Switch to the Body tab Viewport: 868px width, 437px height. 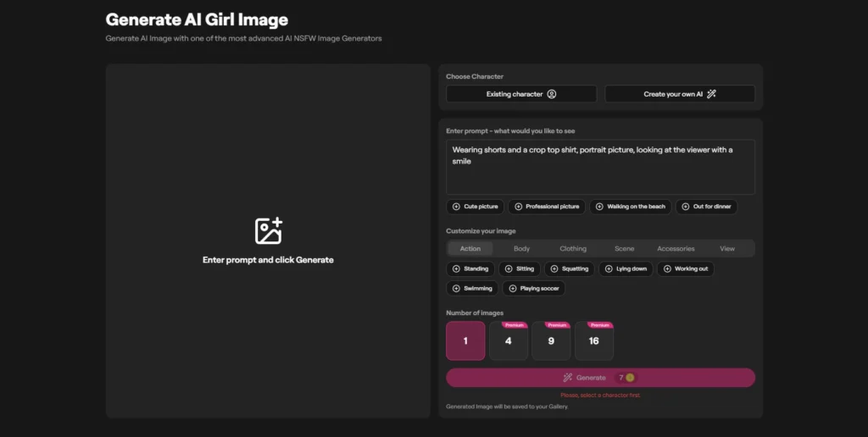[x=521, y=248]
